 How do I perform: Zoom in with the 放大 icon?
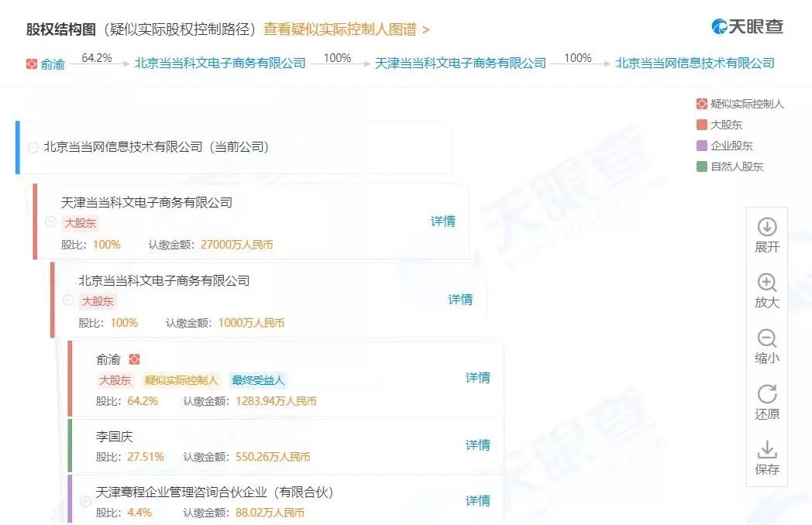coord(767,283)
